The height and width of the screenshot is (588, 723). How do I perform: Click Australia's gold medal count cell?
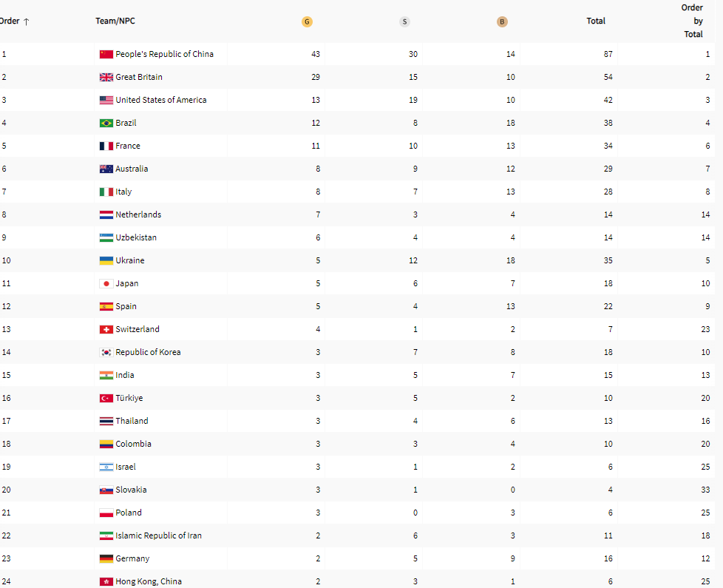click(x=317, y=169)
